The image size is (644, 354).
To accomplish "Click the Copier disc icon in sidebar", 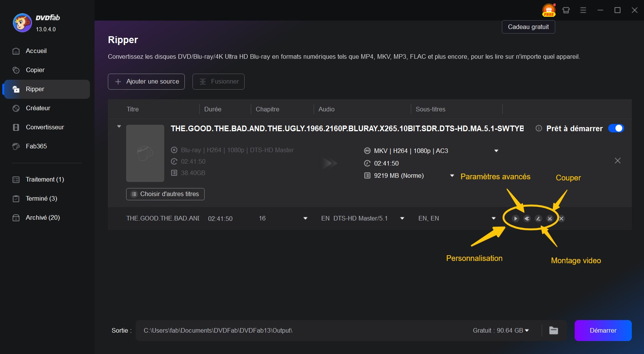I will [x=16, y=70].
